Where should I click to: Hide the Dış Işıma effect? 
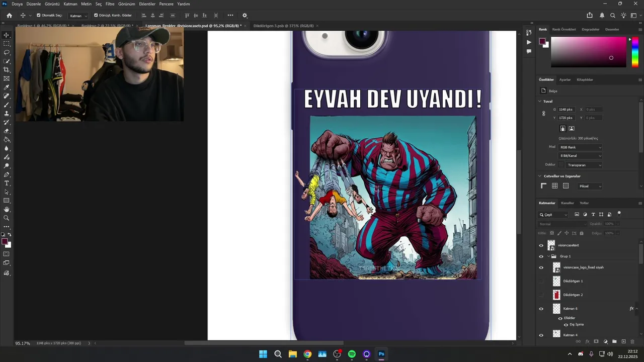click(566, 325)
